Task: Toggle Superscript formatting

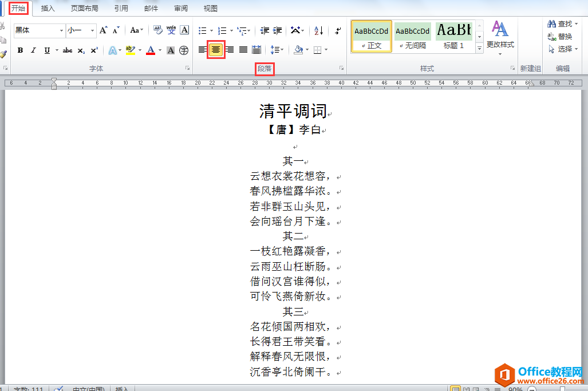Action: click(x=94, y=50)
